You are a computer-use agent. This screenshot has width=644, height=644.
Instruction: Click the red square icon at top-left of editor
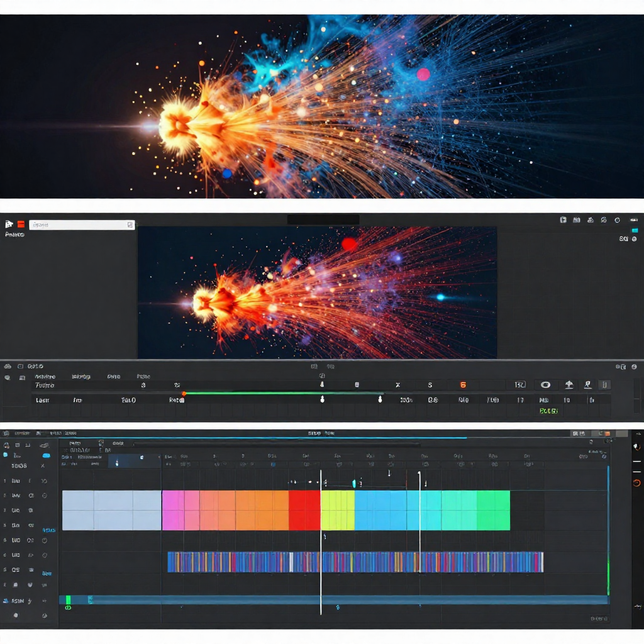21,224
